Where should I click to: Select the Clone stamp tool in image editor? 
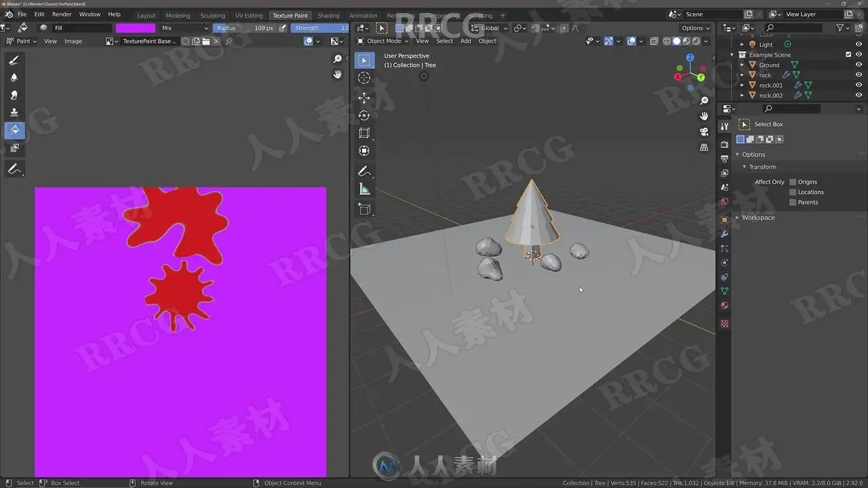[14, 113]
